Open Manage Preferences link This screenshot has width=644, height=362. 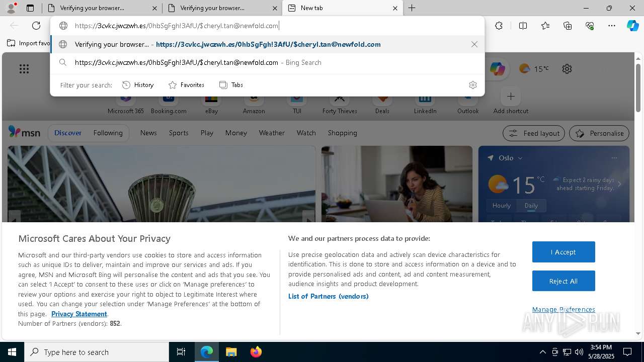pos(563,309)
